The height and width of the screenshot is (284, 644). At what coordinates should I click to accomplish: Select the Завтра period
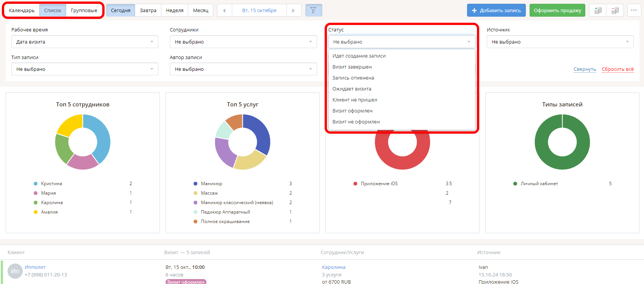(x=148, y=10)
